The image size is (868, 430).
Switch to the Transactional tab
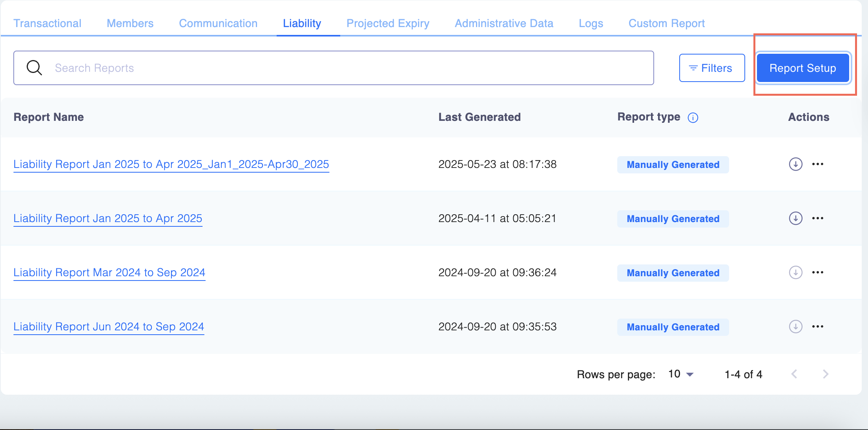pyautogui.click(x=47, y=23)
